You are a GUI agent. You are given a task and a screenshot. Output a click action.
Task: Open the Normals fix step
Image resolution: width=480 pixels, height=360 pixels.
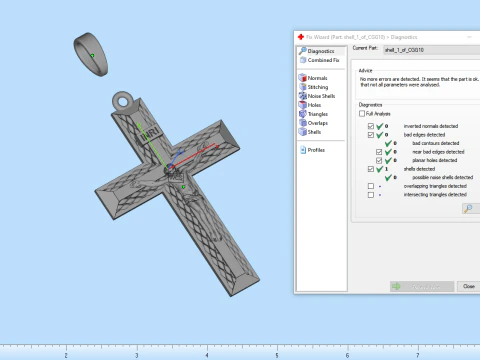tap(317, 78)
